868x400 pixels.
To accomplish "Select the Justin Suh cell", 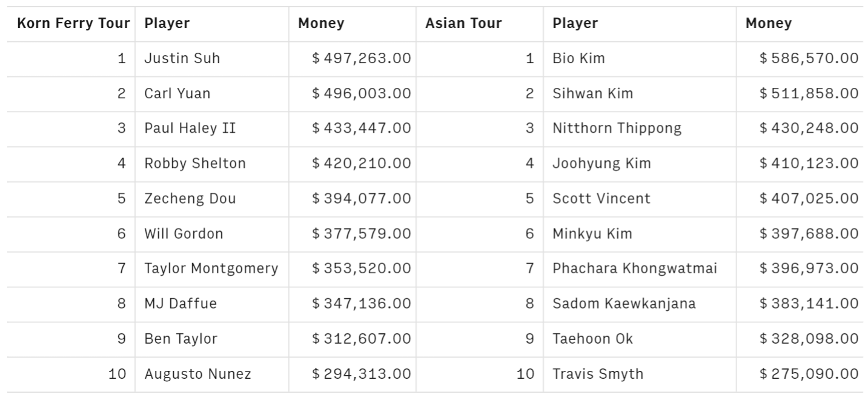I will coord(182,59).
